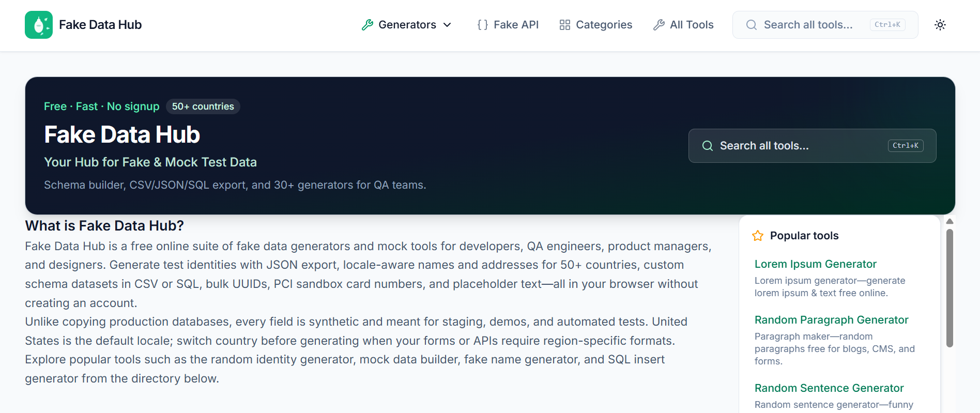Click the Fake Data Hub logo icon
The image size is (980, 413).
click(x=39, y=25)
